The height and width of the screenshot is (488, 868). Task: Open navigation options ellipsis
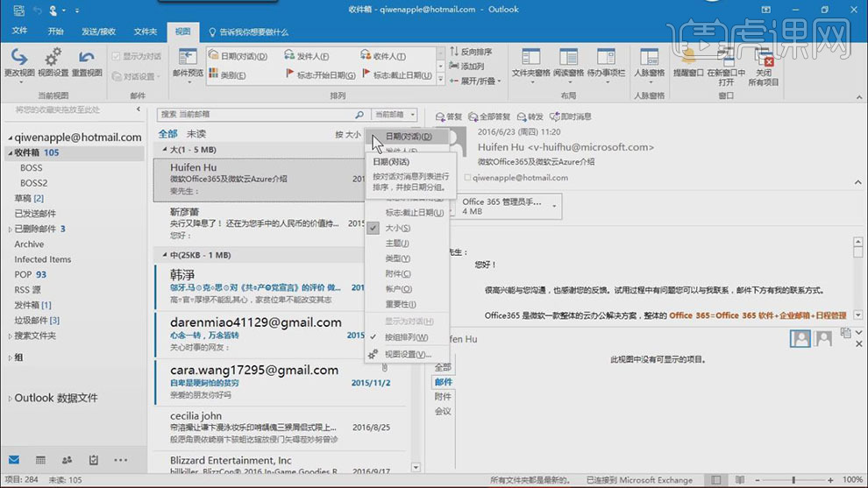pos(120,460)
